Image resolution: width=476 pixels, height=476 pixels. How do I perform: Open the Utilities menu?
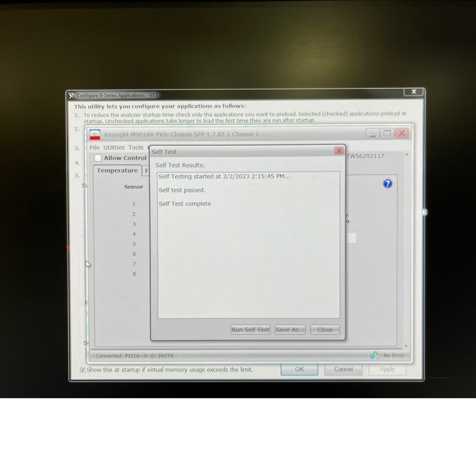click(114, 148)
